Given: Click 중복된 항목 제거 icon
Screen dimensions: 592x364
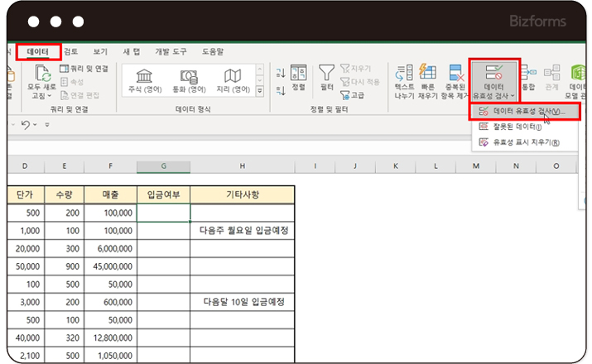Looking at the screenshot, I should [x=453, y=80].
